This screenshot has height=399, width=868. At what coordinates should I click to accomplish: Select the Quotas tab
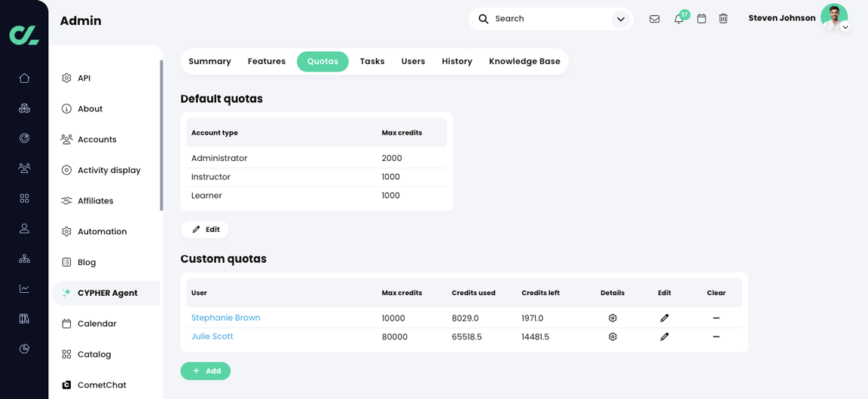tap(322, 62)
